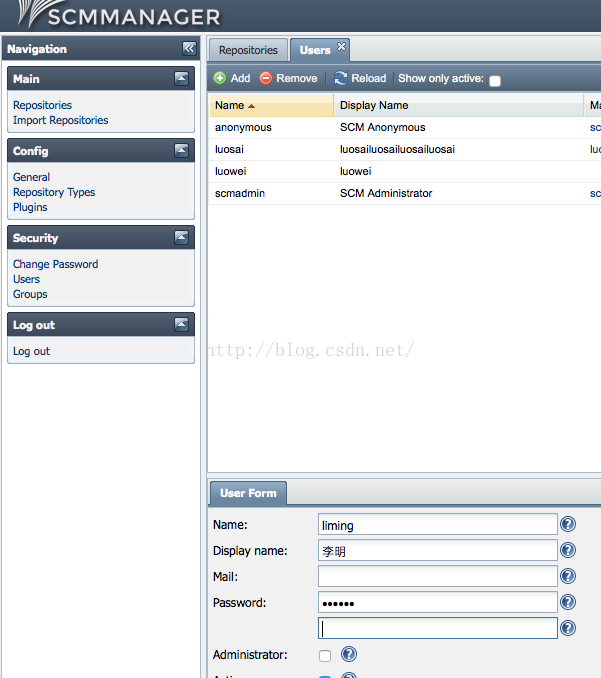Collapse the Config section
This screenshot has width=601, height=678.
tap(182, 150)
